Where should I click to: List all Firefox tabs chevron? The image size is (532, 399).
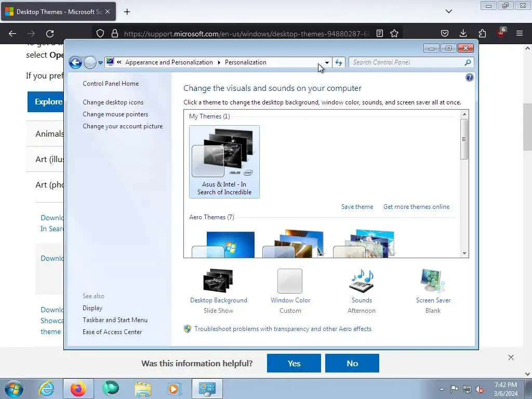(x=448, y=11)
